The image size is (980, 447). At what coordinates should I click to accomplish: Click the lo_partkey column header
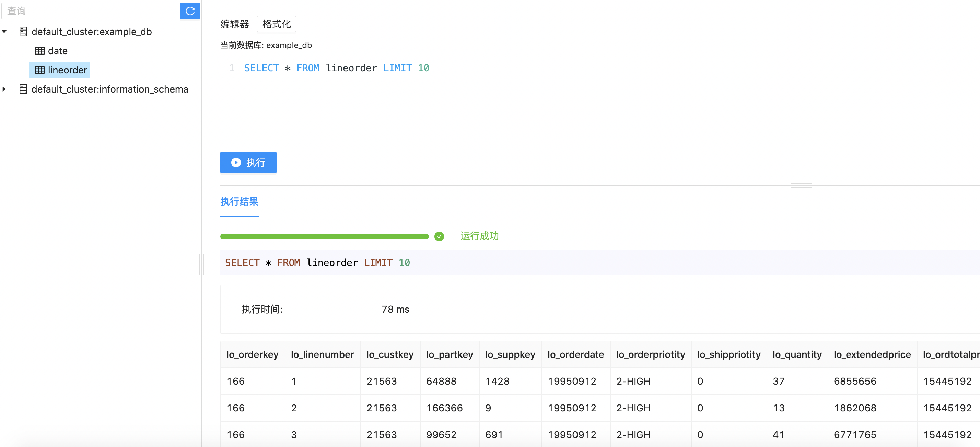point(449,355)
